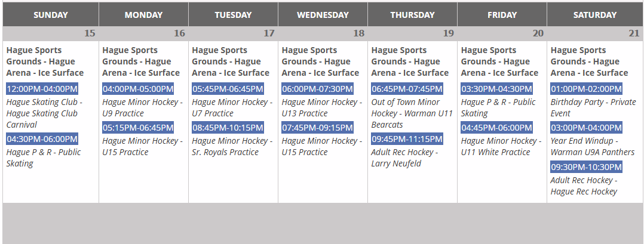Click date number 18 for Wednesday
The image size is (644, 244).
(x=358, y=33)
